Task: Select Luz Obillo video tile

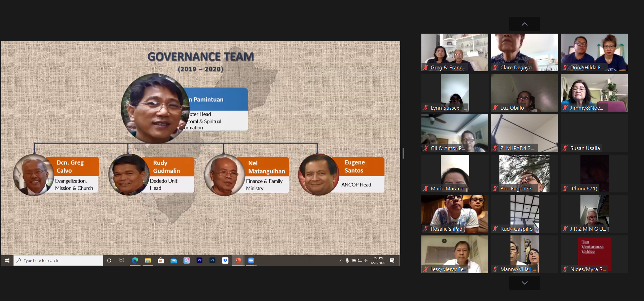Action: click(524, 93)
